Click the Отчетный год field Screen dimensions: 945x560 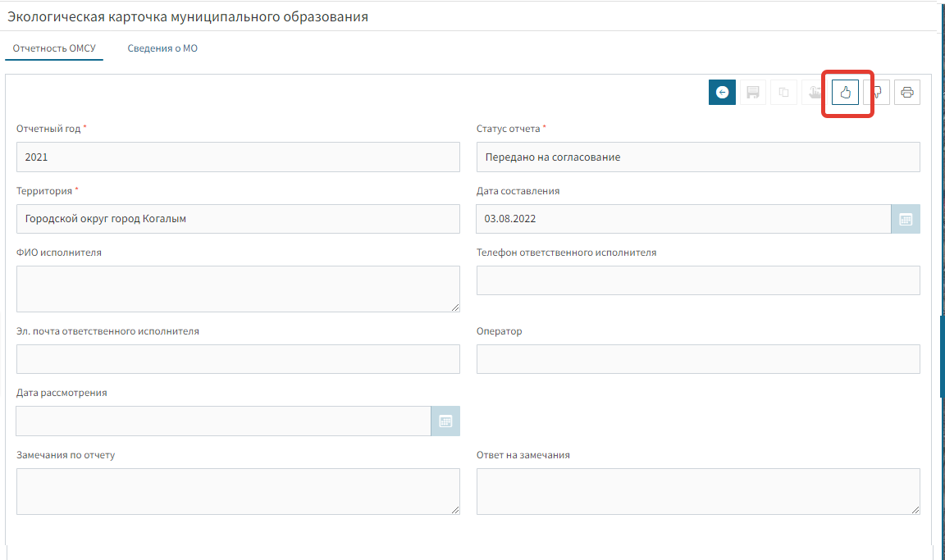[x=238, y=157]
